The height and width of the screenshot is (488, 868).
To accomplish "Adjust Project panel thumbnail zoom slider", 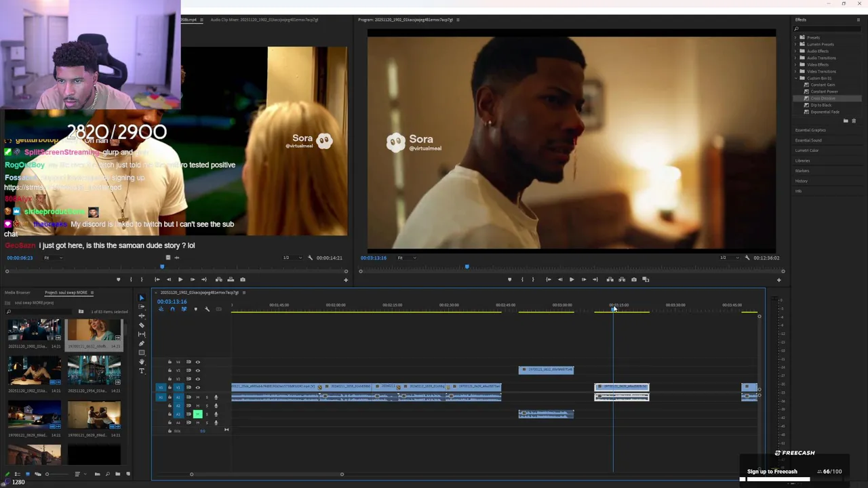I will coord(58,474).
